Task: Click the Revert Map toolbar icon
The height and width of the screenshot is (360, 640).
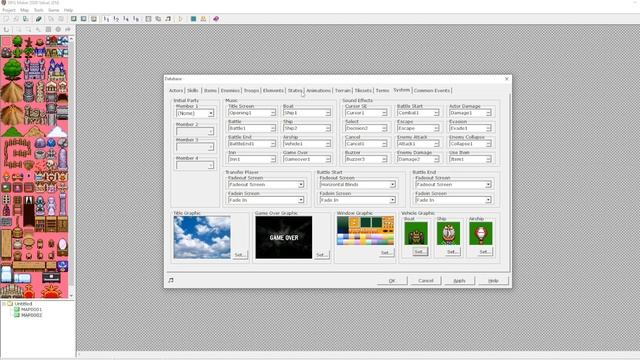Action: coord(61,19)
